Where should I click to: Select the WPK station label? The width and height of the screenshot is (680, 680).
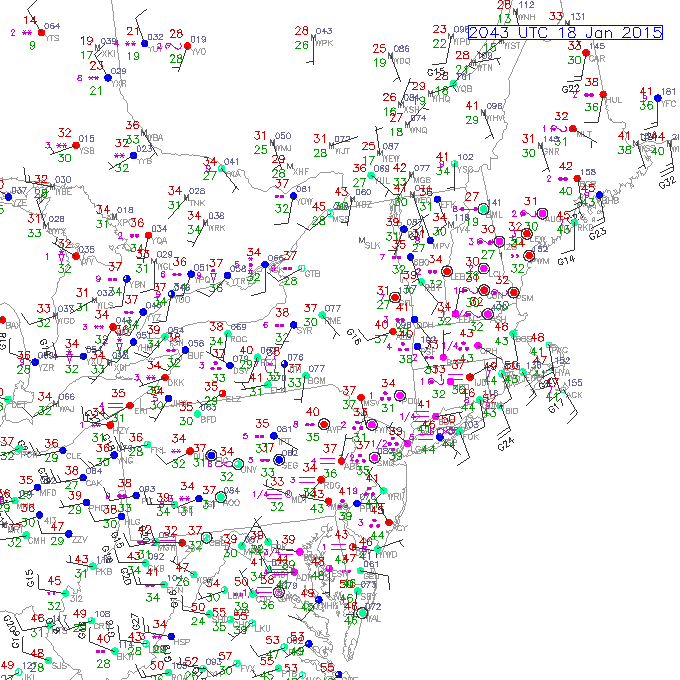coord(325,43)
